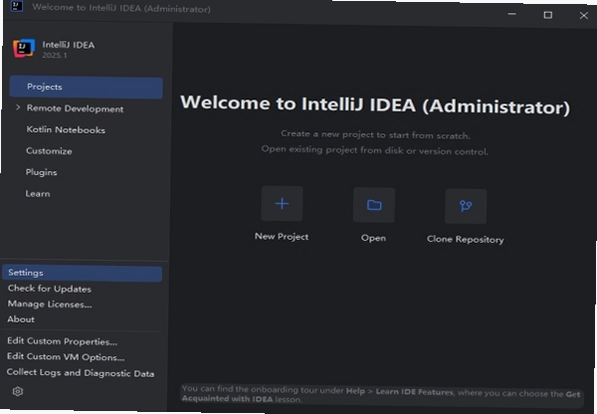Select the Projects tab

tap(86, 87)
